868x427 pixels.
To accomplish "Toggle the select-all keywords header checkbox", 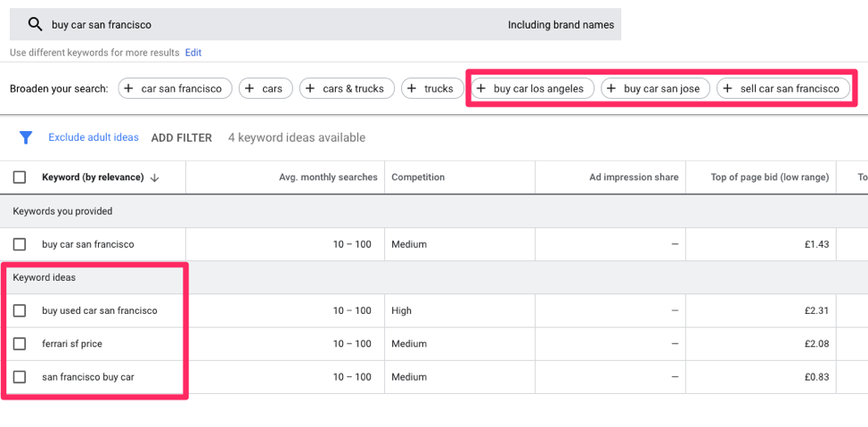I will coord(20,177).
